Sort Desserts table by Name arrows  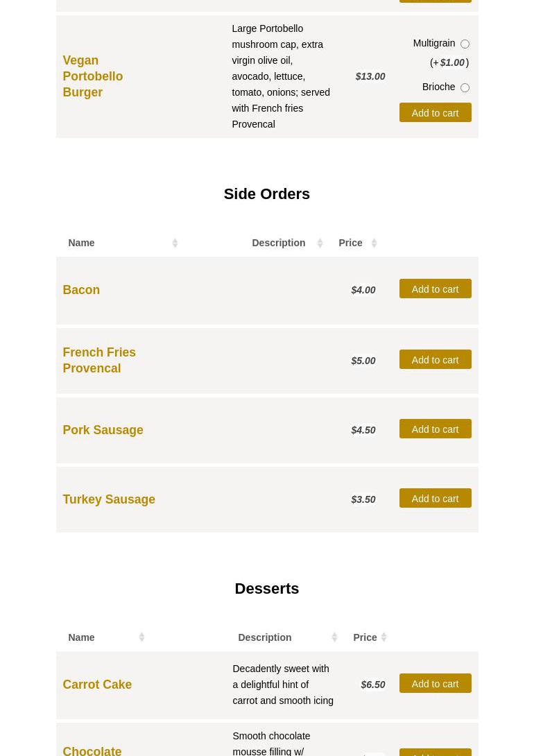tap(141, 637)
